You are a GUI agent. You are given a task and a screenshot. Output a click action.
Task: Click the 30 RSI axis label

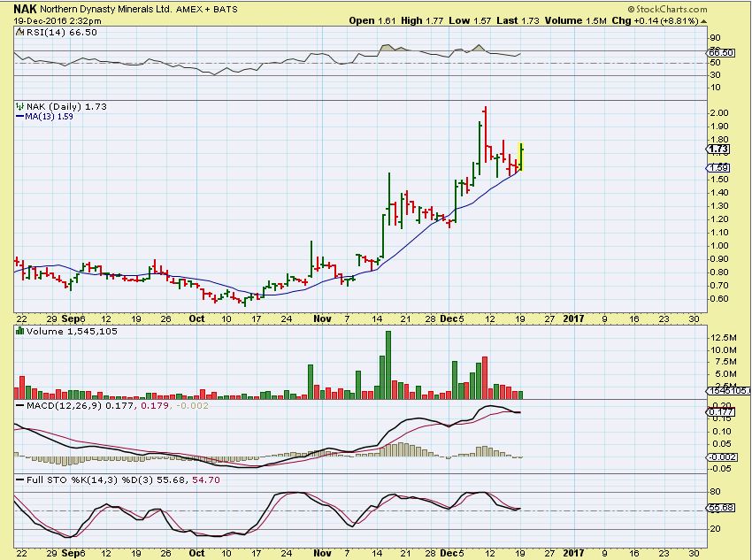click(715, 75)
